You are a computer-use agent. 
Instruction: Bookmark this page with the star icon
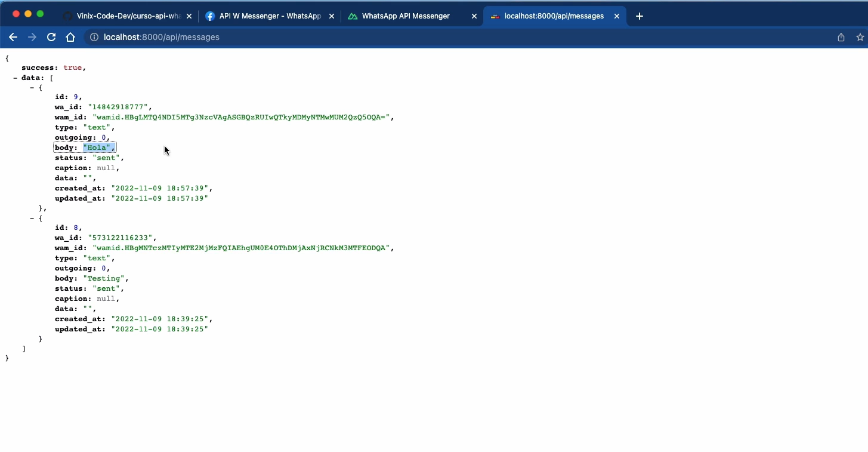click(859, 37)
